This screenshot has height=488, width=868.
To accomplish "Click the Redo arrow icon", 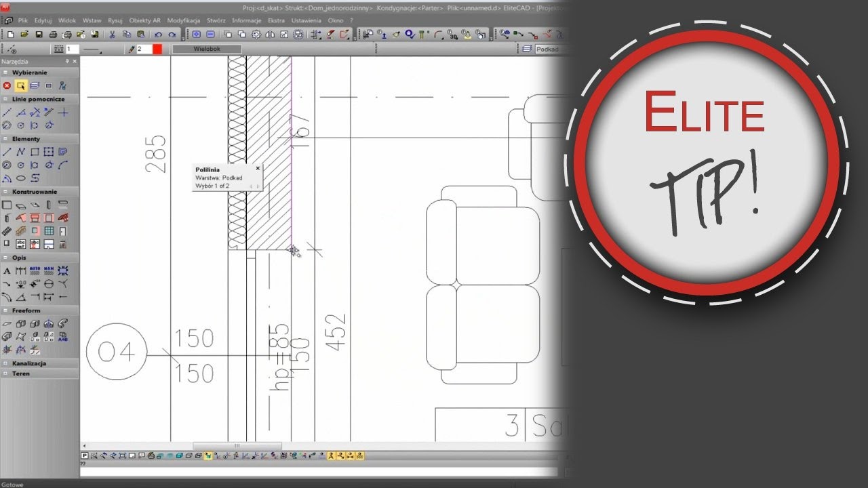I will [172, 34].
